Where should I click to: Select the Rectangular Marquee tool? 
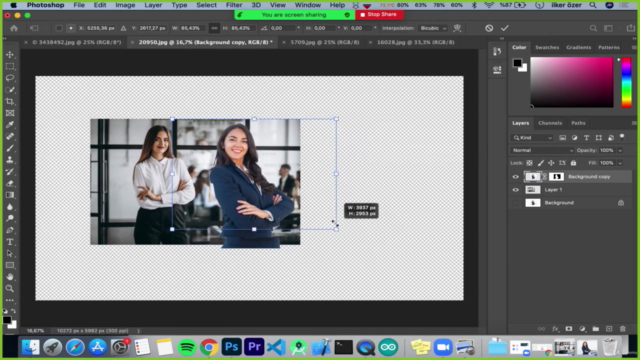pos(10,66)
